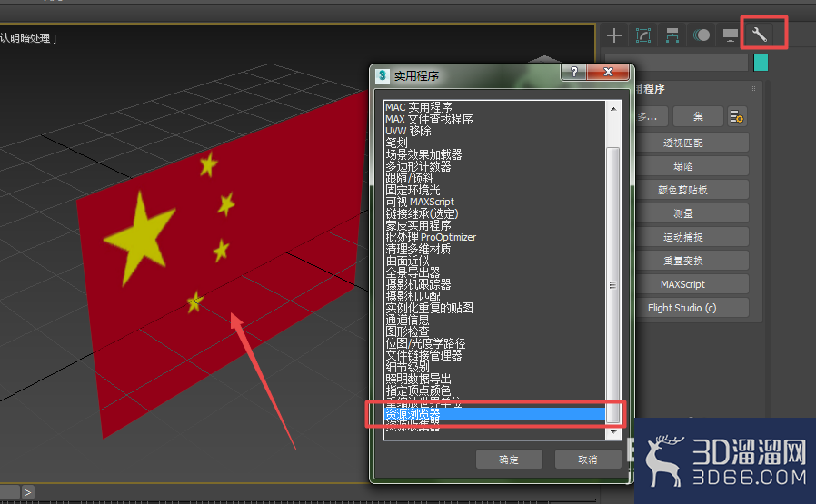Click the 塌陷 utility button
Image resolution: width=816 pixels, height=504 pixels.
(683, 166)
